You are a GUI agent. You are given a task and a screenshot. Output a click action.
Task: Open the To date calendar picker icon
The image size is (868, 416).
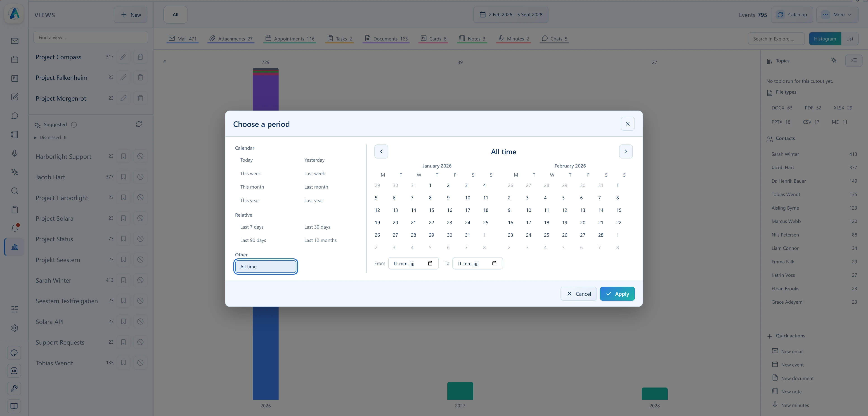click(494, 263)
